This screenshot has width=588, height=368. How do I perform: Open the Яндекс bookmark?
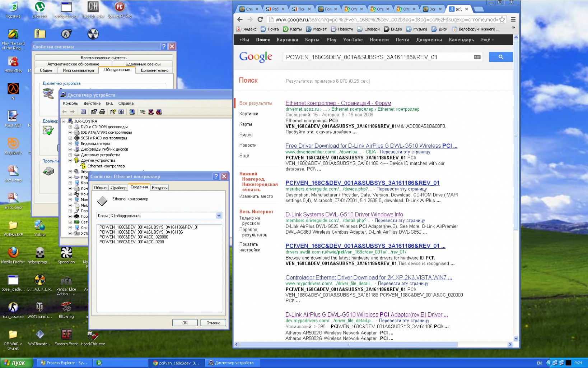pyautogui.click(x=246, y=29)
